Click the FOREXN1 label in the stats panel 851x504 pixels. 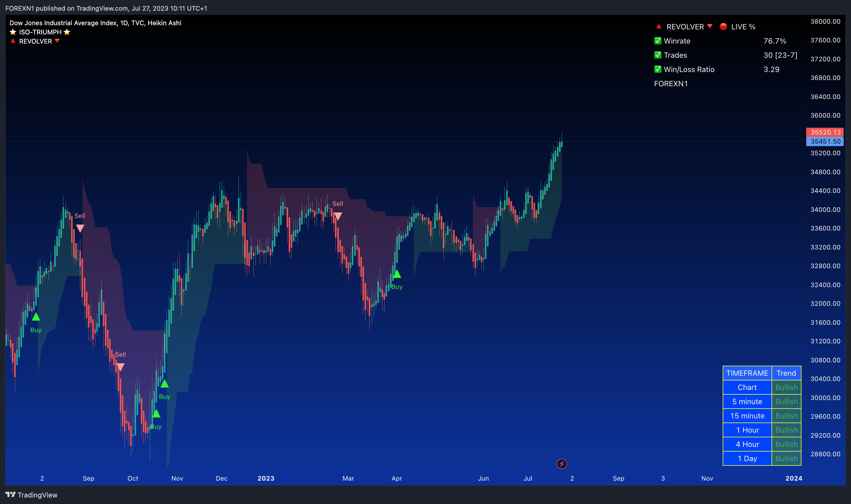(671, 84)
